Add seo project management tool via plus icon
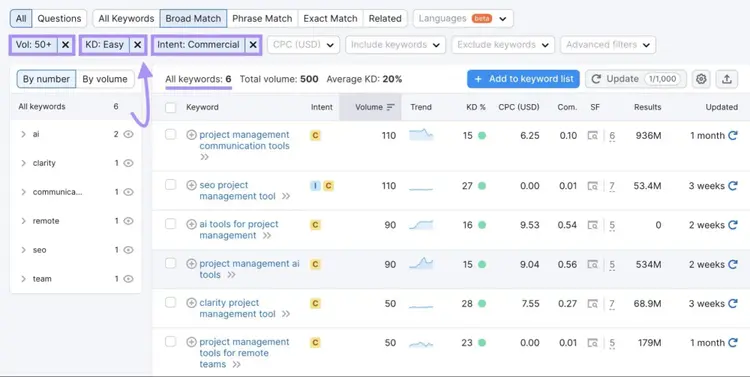 point(191,185)
